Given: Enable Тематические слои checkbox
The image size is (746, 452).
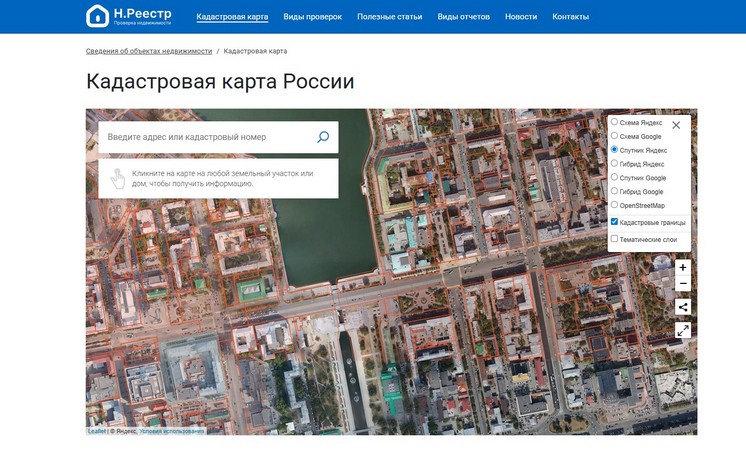Looking at the screenshot, I should [x=614, y=239].
